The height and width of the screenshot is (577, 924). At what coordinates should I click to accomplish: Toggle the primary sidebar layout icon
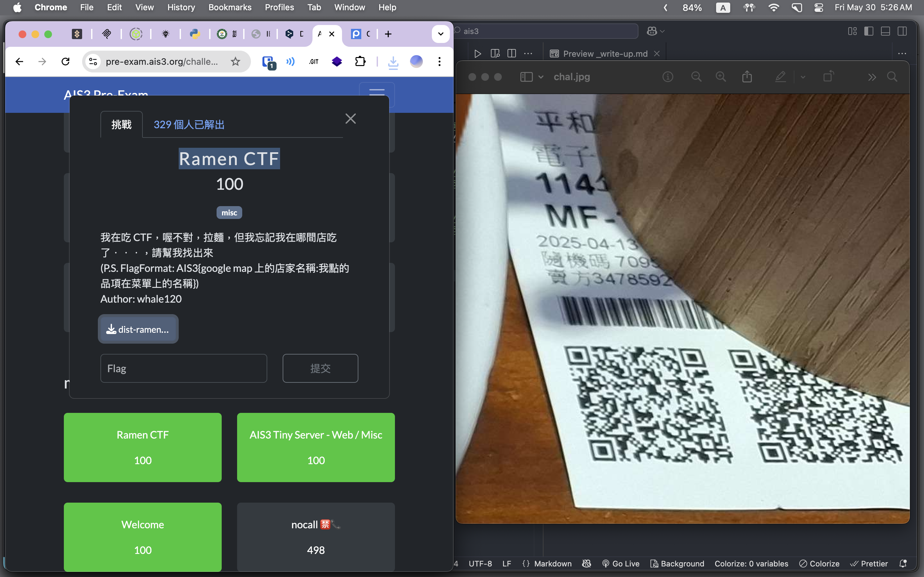[868, 31]
